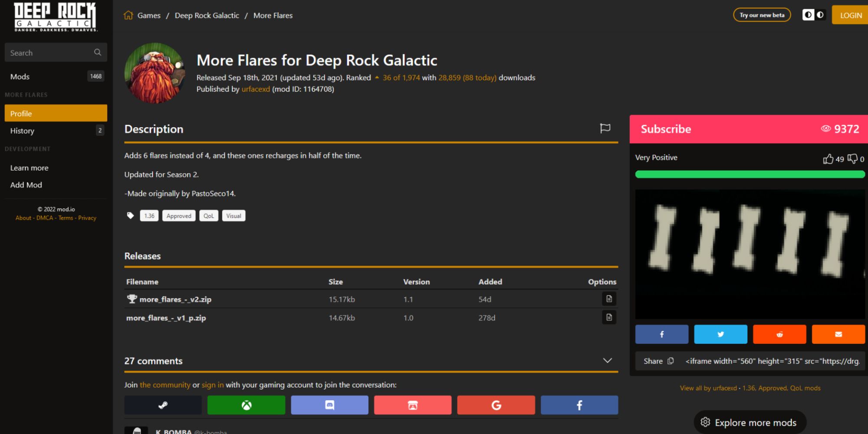Screen dimensions: 868x434
Task: Click the 36 of 1,974 rank link
Action: 401,78
